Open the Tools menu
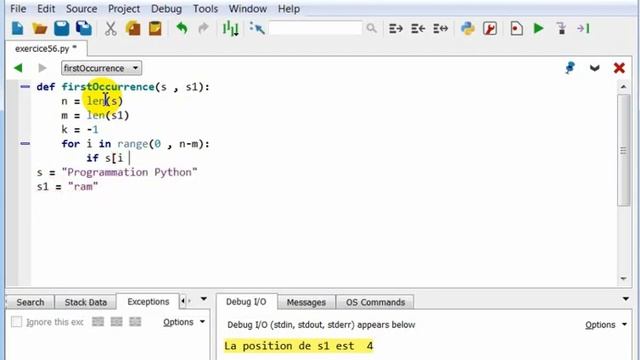 [x=205, y=9]
